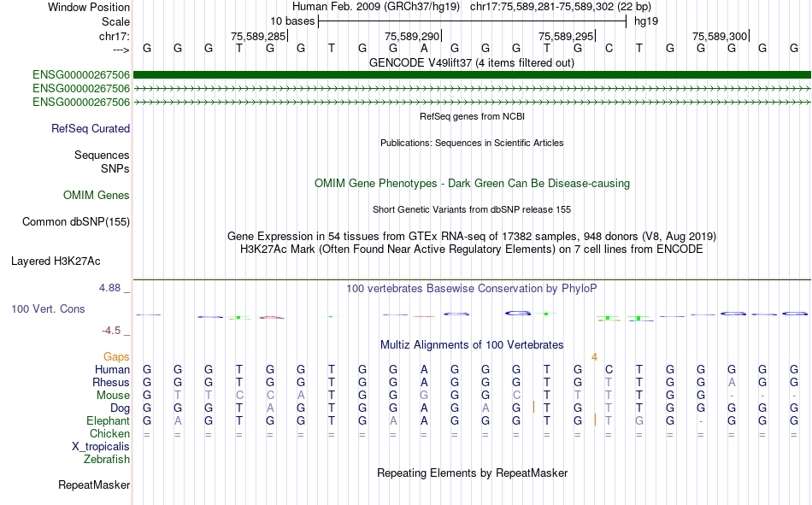Open GENCODE V49lift37 track title
Screen dimensions: 812x505
[x=471, y=62]
